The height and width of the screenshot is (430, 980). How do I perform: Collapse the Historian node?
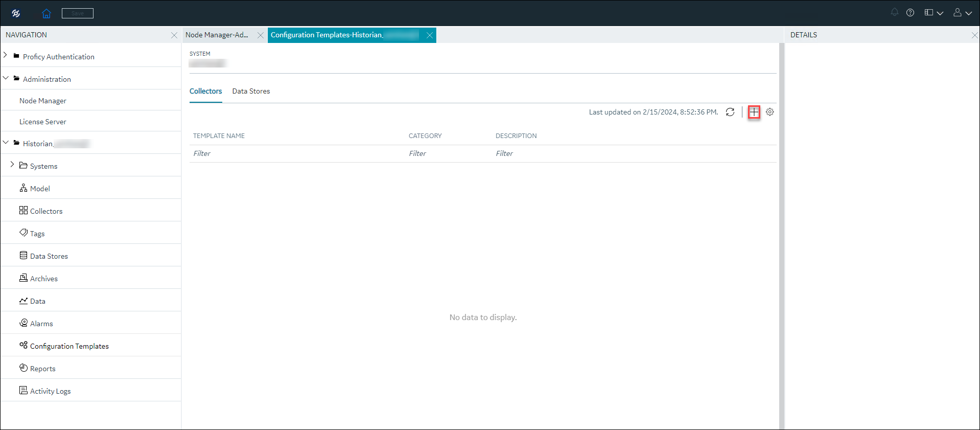click(x=6, y=143)
